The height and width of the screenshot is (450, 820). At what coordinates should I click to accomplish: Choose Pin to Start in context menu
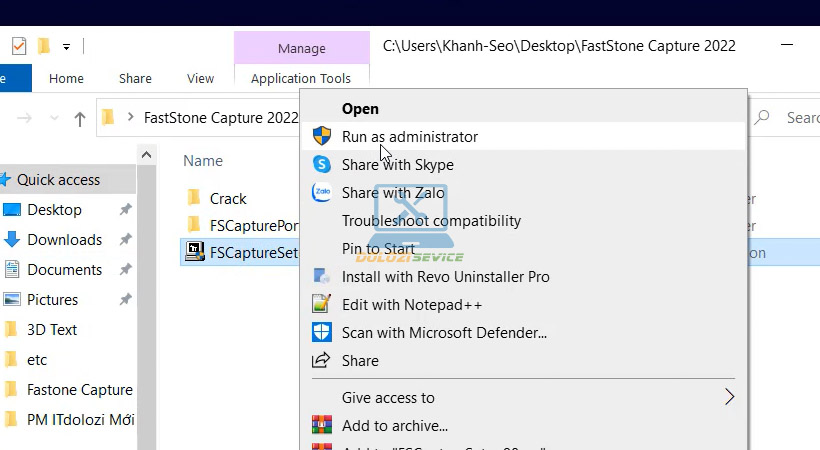click(x=378, y=249)
